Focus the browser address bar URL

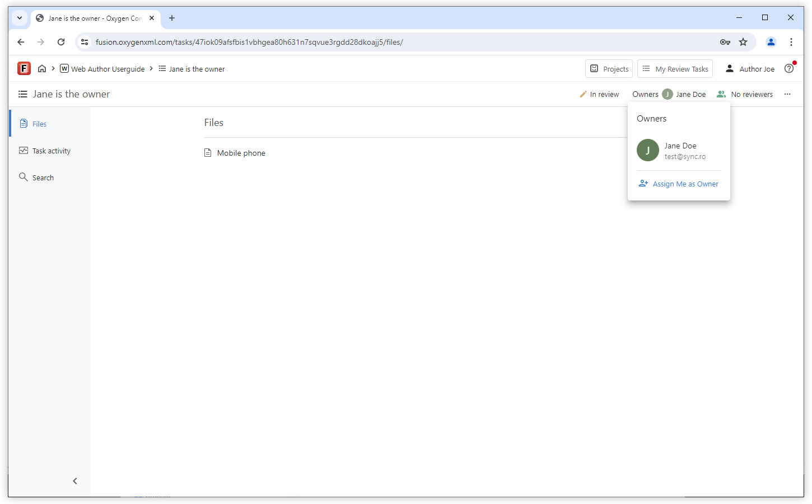(x=249, y=42)
